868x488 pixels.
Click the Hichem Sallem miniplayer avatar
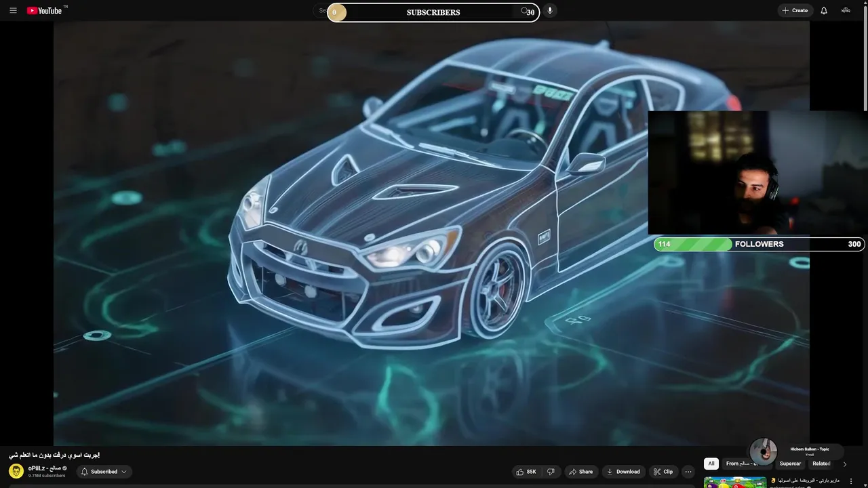(764, 451)
